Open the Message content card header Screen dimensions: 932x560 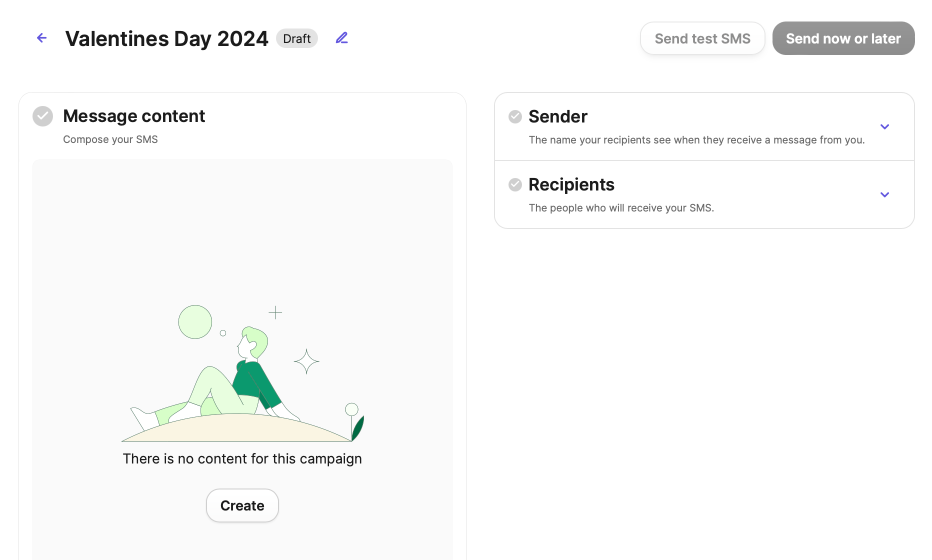coord(133,116)
